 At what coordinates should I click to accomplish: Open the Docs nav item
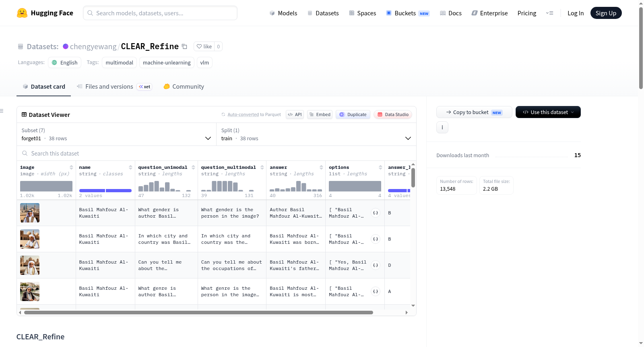(450, 13)
